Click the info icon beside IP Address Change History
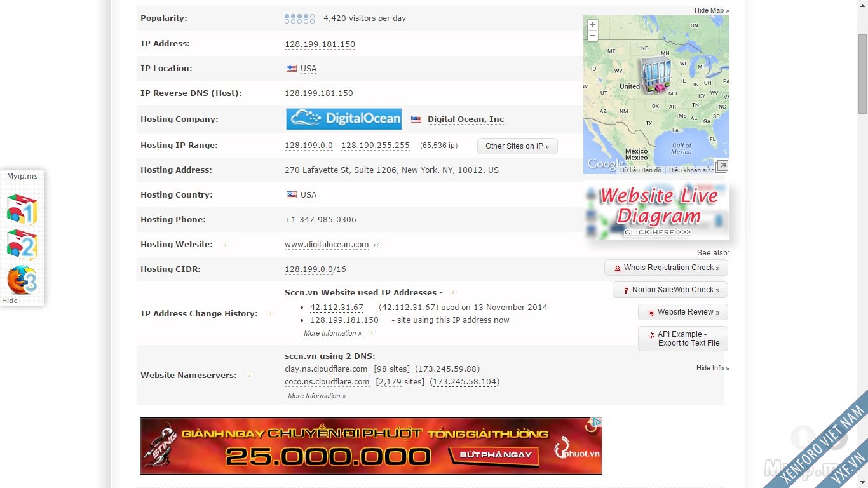 pyautogui.click(x=270, y=313)
